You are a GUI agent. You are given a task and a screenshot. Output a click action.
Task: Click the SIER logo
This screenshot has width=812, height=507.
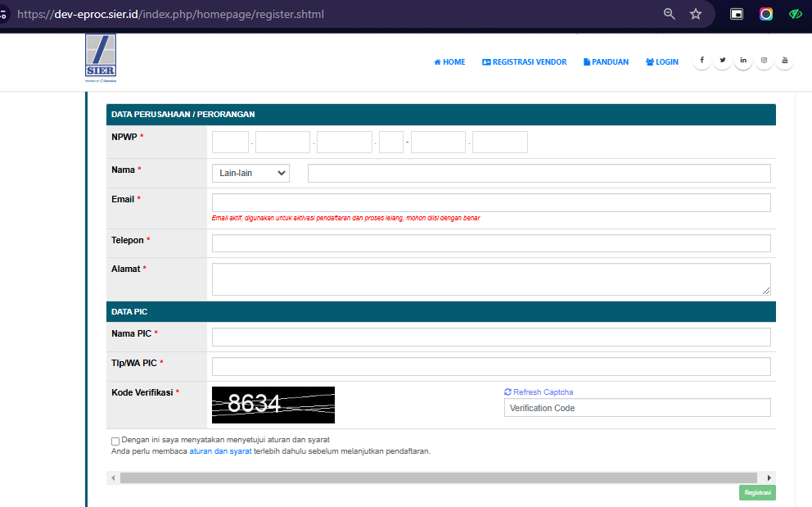pyautogui.click(x=100, y=58)
